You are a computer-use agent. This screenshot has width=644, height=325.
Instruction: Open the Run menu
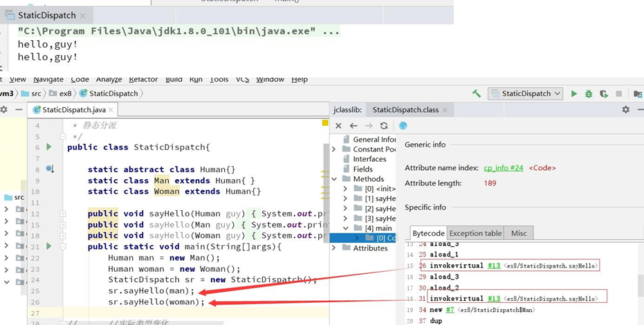tap(196, 80)
